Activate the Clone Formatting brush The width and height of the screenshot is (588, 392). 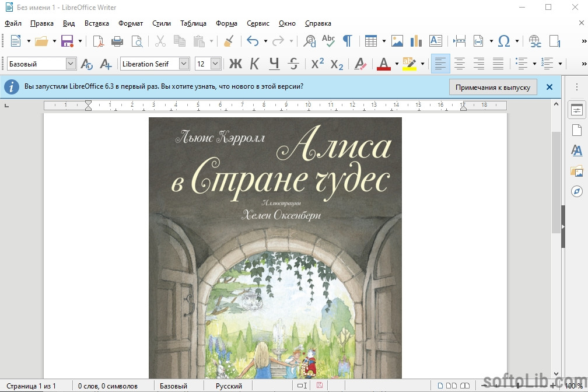229,41
